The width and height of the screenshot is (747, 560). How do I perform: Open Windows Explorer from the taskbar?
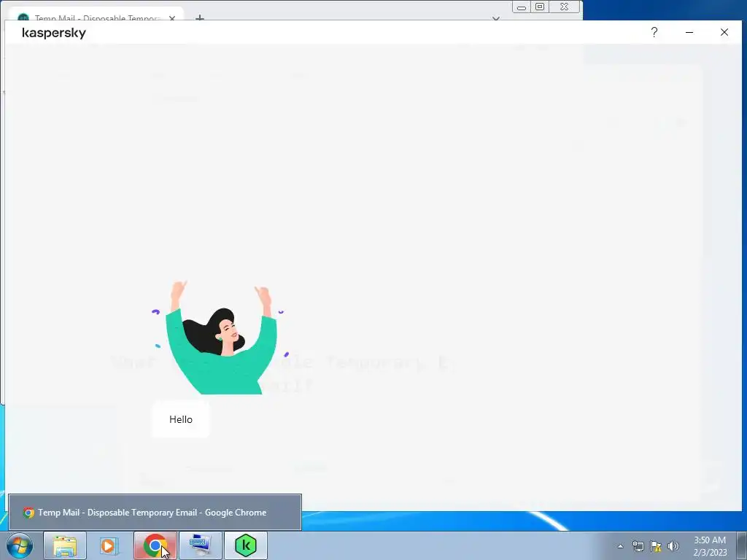65,545
